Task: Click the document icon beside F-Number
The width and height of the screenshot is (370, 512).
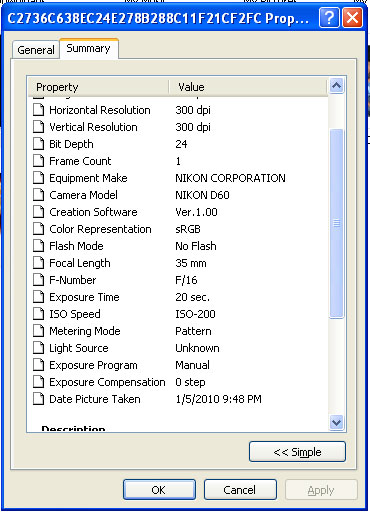Action: [39, 280]
